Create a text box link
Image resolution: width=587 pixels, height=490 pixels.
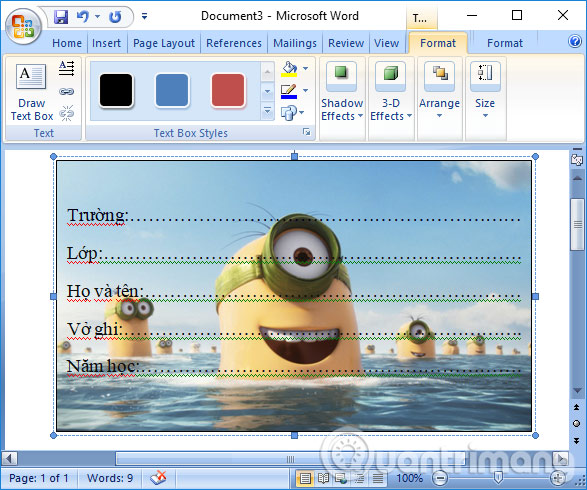point(66,91)
